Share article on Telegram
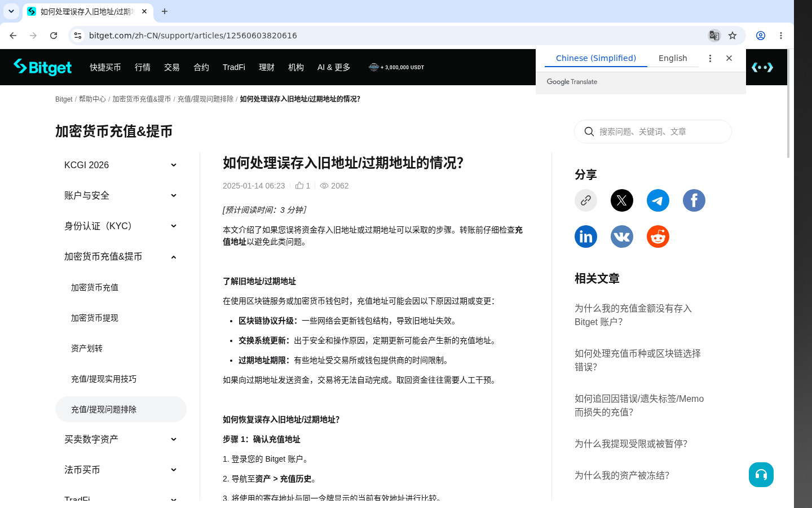The height and width of the screenshot is (508, 812). [x=658, y=200]
